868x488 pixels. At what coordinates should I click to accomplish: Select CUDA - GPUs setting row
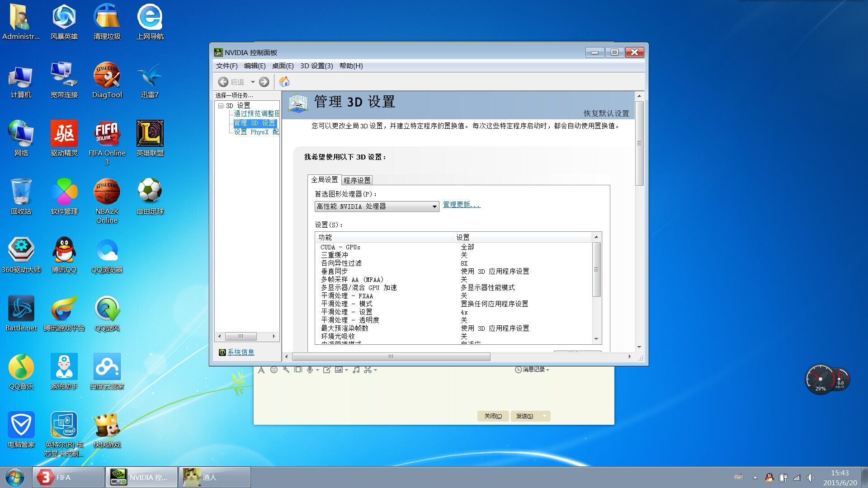pos(453,247)
